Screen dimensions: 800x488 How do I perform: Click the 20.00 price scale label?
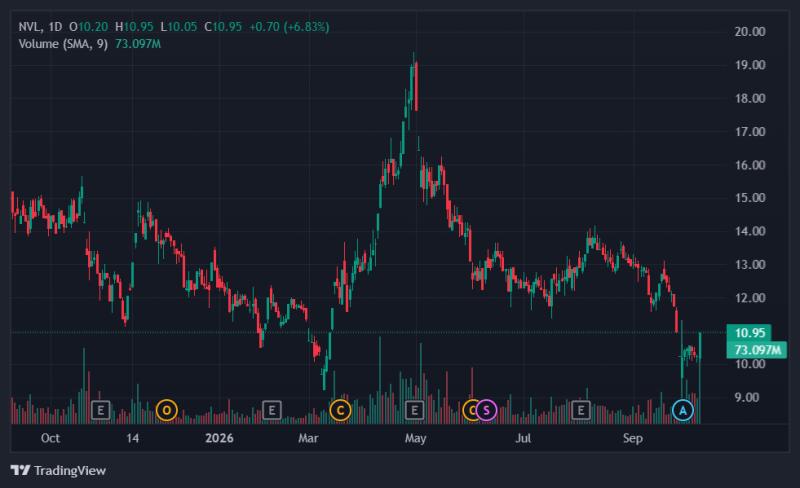[x=750, y=31]
